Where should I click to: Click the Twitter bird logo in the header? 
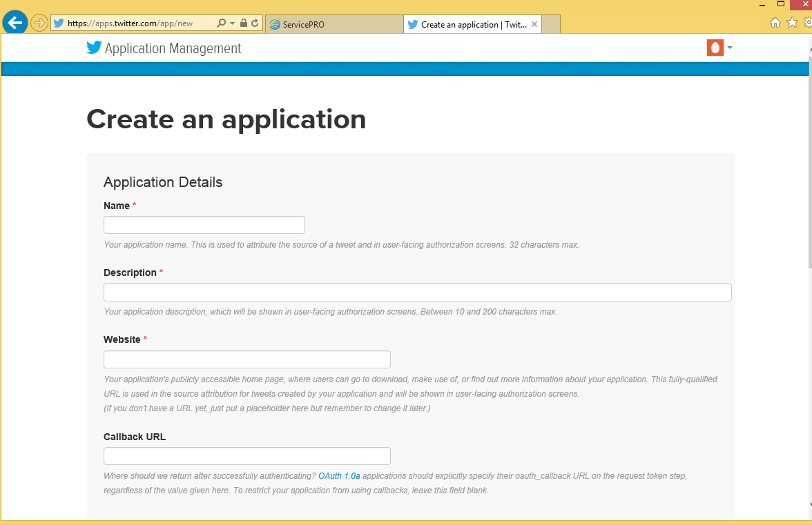point(94,48)
